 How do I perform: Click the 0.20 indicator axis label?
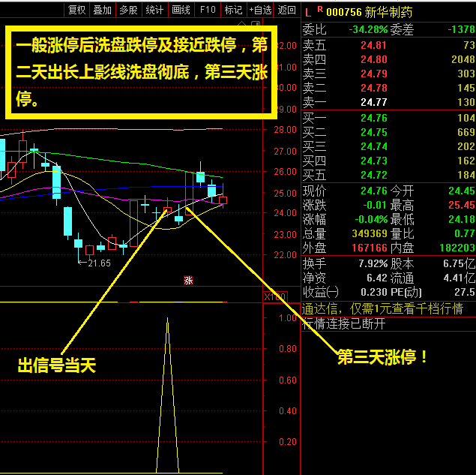point(288,441)
